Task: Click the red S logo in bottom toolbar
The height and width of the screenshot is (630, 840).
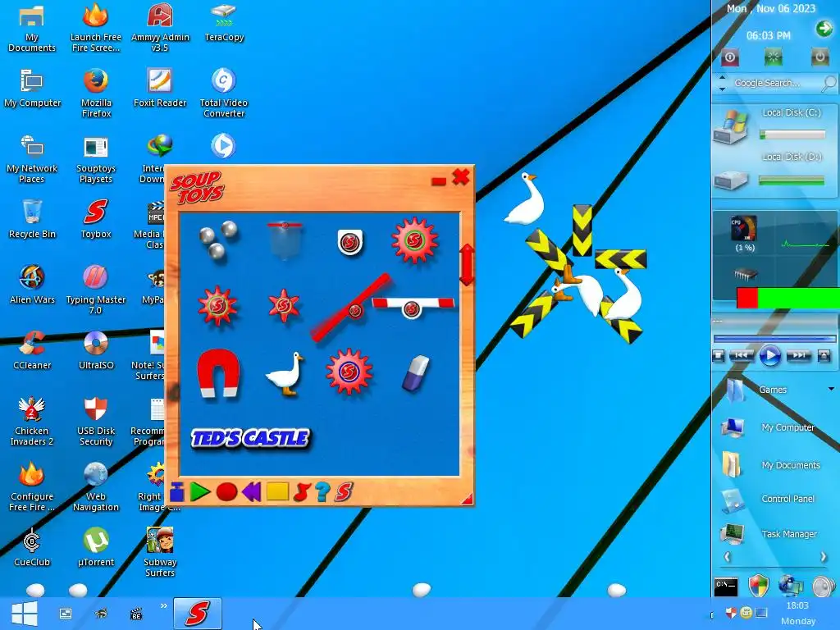Action: click(x=344, y=492)
